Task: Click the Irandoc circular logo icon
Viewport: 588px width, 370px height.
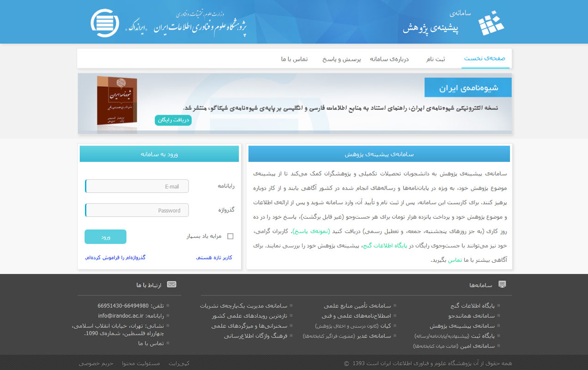Action: coord(105,23)
